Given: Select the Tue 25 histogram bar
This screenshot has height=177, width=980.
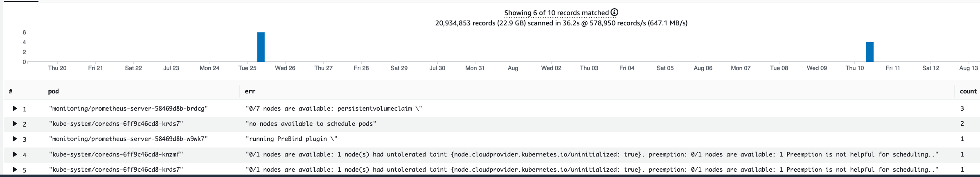Looking at the screenshot, I should tap(261, 47).
